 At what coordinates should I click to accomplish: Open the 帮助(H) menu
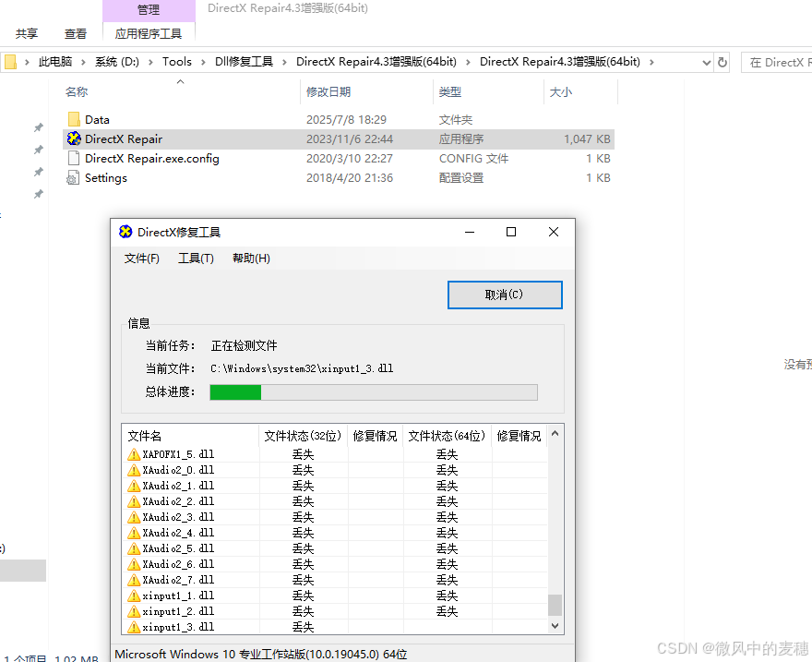point(251,258)
